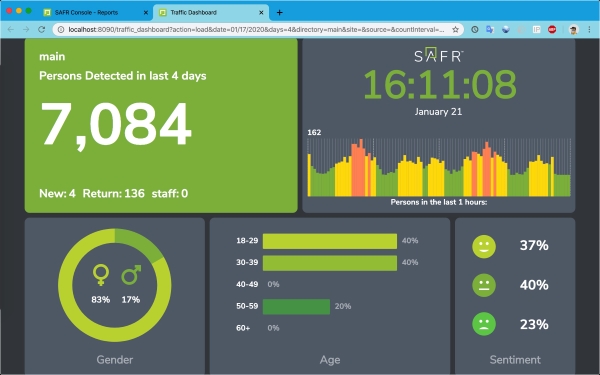Click 'Persons in the last 1 hours' caption
600x375 pixels.
439,202
